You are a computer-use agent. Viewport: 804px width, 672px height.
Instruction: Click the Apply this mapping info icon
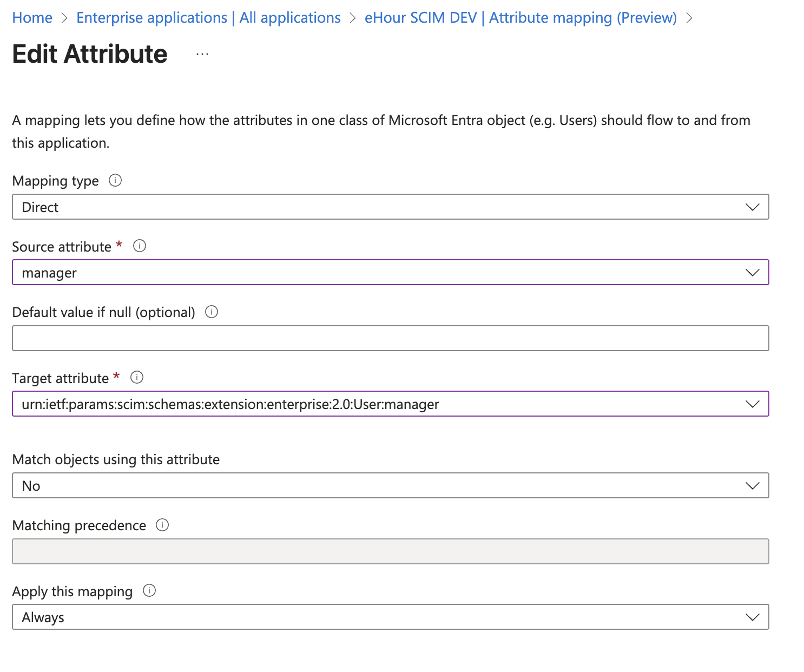(149, 591)
